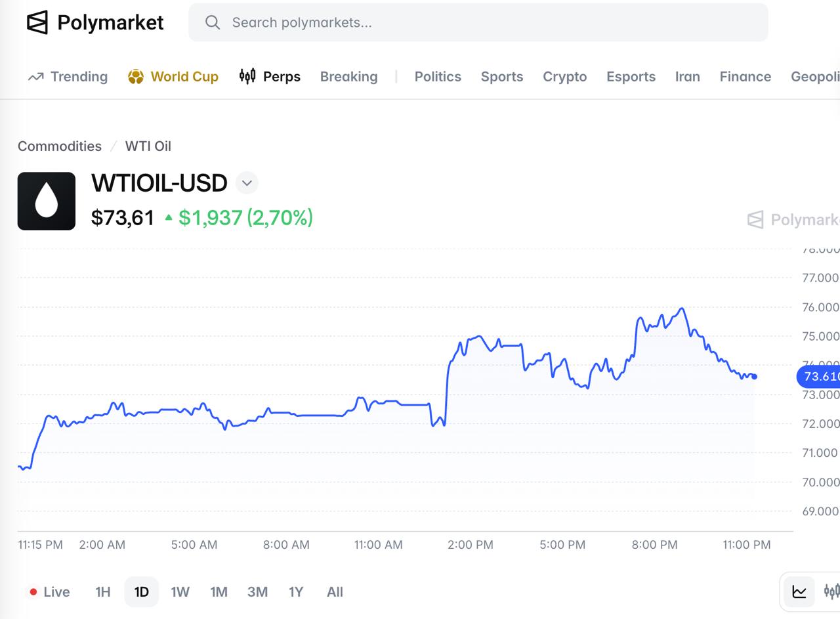Select the 1H time range
The width and height of the screenshot is (840, 619).
coord(103,592)
